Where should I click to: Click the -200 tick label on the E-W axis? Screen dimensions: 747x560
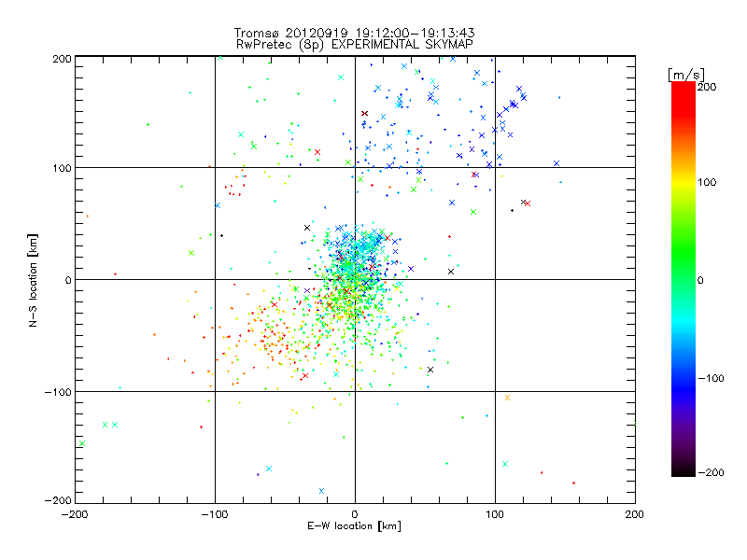point(75,514)
